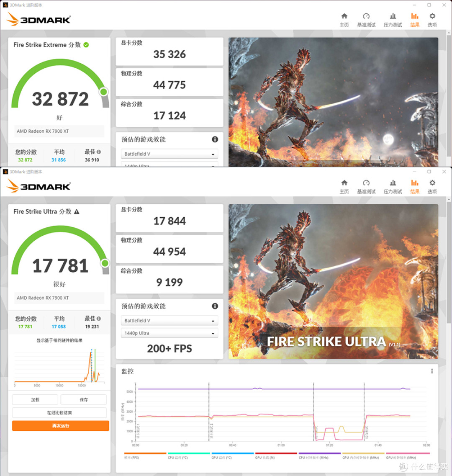Click 综合分数 9 199 card

[x=169, y=279]
